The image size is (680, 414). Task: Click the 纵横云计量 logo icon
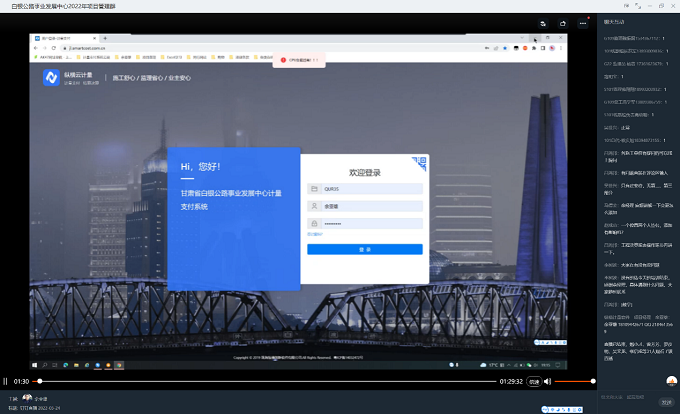50,76
